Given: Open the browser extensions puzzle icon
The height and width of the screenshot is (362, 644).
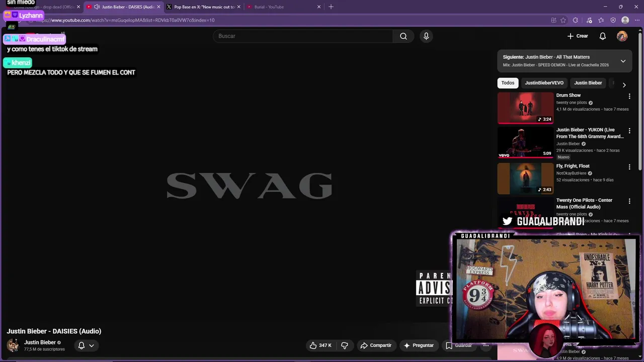Looking at the screenshot, I should pyautogui.click(x=576, y=20).
